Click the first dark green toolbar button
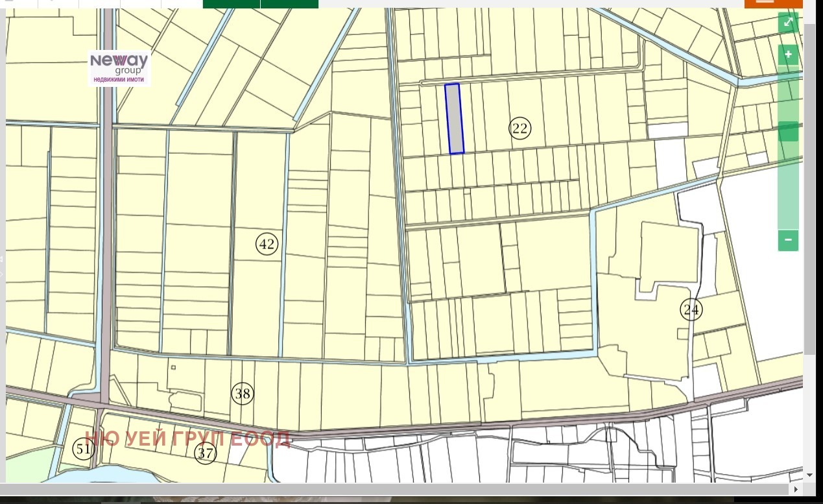This screenshot has height=504, width=823. coord(231,3)
